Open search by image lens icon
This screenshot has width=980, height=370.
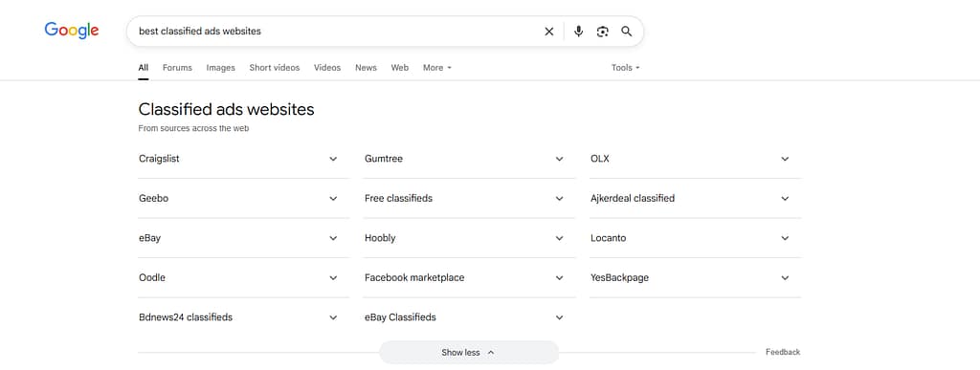point(603,32)
